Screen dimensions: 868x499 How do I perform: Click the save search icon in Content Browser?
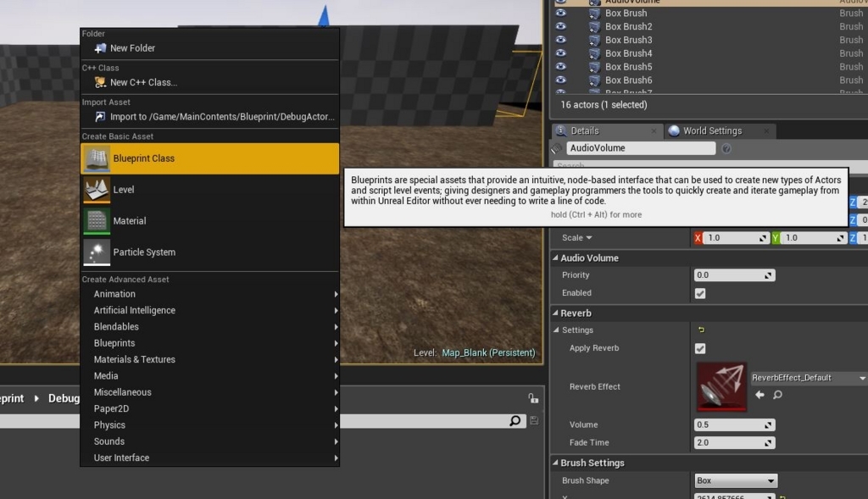(x=534, y=420)
